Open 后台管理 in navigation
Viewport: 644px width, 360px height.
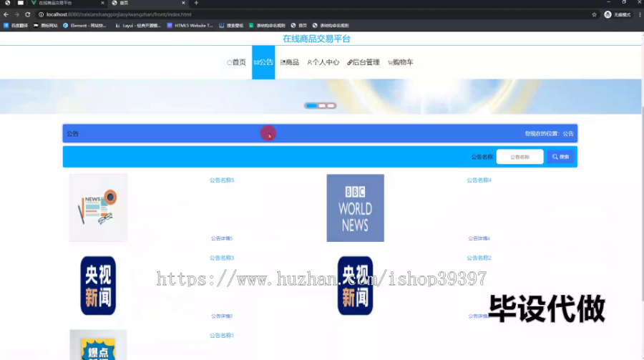pos(364,62)
